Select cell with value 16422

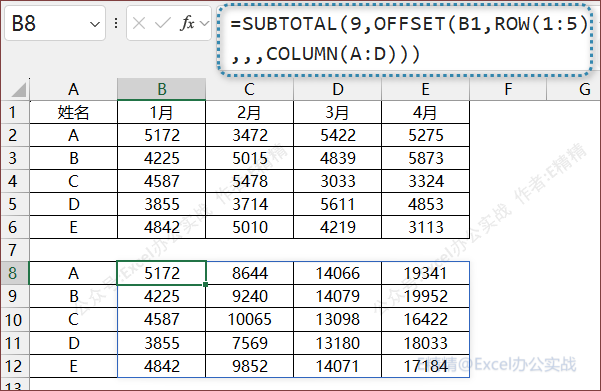(x=425, y=320)
